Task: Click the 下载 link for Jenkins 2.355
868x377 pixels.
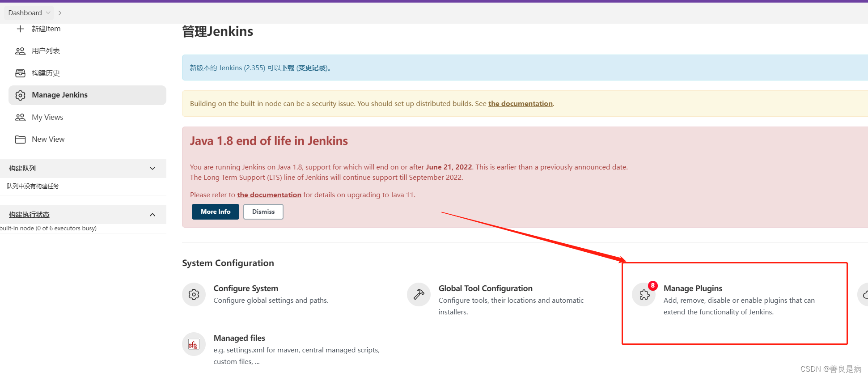Action: click(x=288, y=68)
